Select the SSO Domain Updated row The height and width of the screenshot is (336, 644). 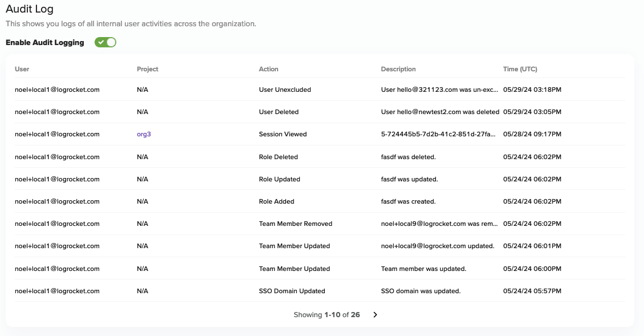[320, 291]
